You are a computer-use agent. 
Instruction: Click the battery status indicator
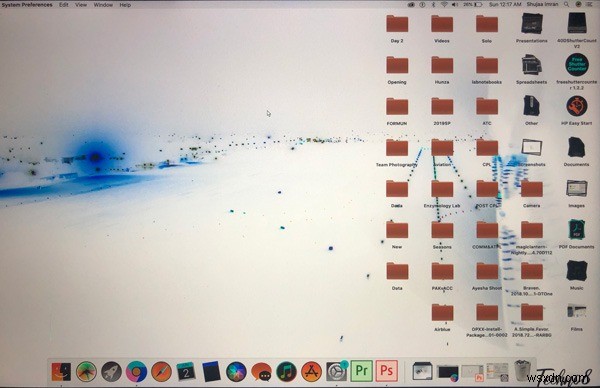(473, 5)
